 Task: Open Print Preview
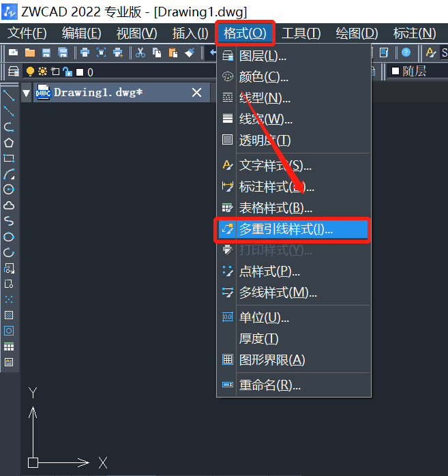tap(101, 53)
